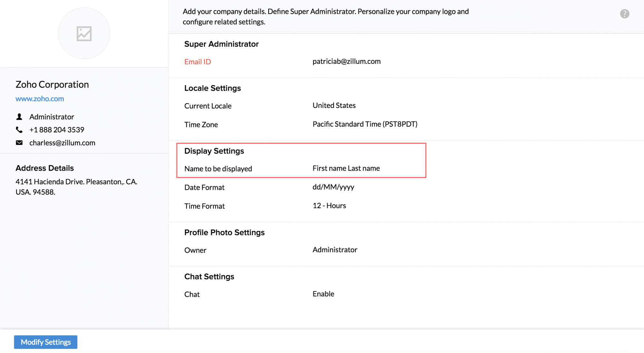Click the company logo placeholder image
Viewport: 644px width, 353px height.
click(x=84, y=33)
